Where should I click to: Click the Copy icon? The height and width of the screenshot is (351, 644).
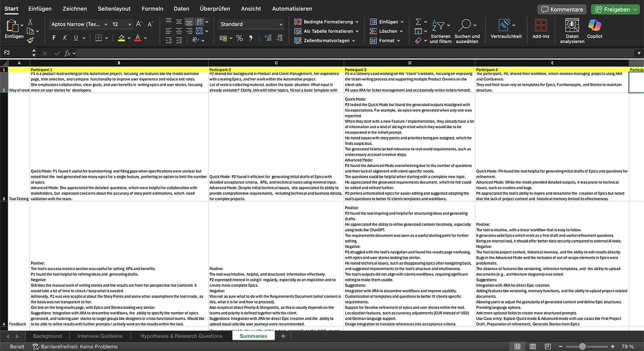(30, 31)
